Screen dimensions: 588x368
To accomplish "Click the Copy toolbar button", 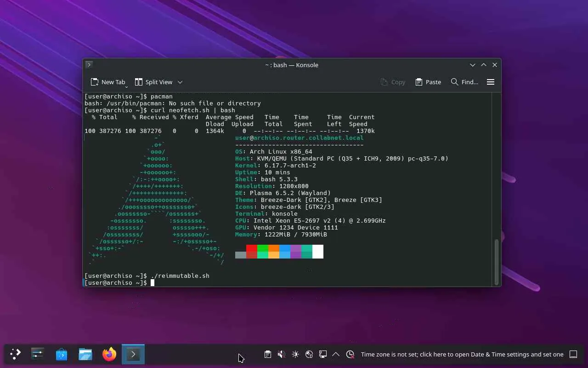I will (393, 82).
